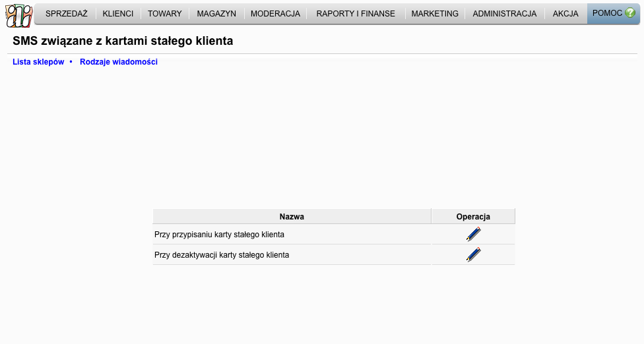
Task: Click the green help question mark icon
Action: click(629, 13)
